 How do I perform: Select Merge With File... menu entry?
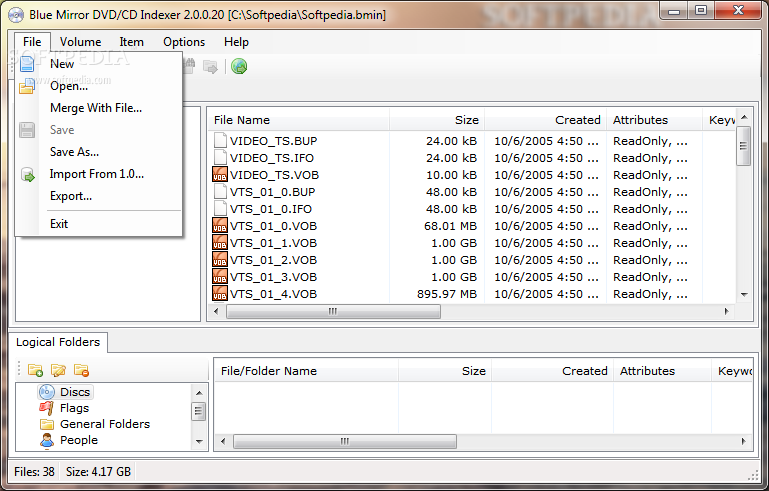click(99, 108)
